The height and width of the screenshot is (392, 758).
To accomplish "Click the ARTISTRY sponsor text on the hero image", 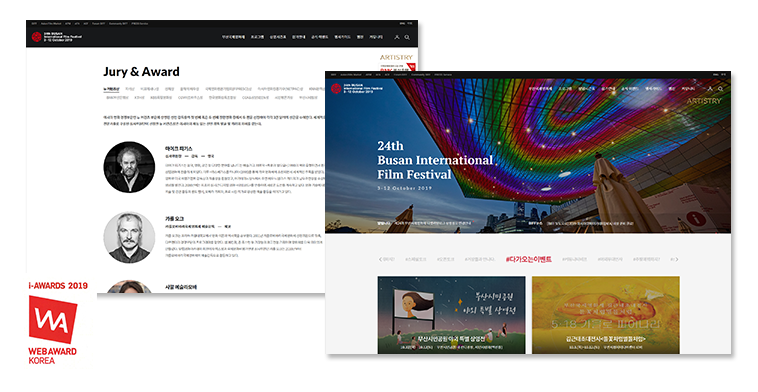I will 704,101.
